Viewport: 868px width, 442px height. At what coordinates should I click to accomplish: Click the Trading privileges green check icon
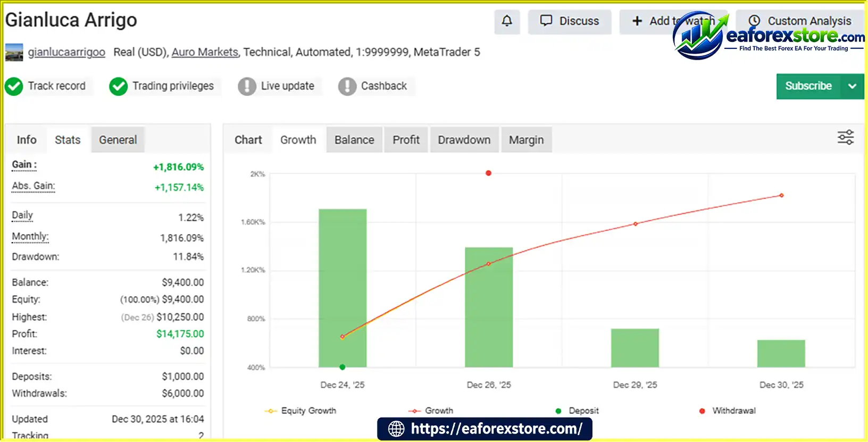tap(118, 86)
